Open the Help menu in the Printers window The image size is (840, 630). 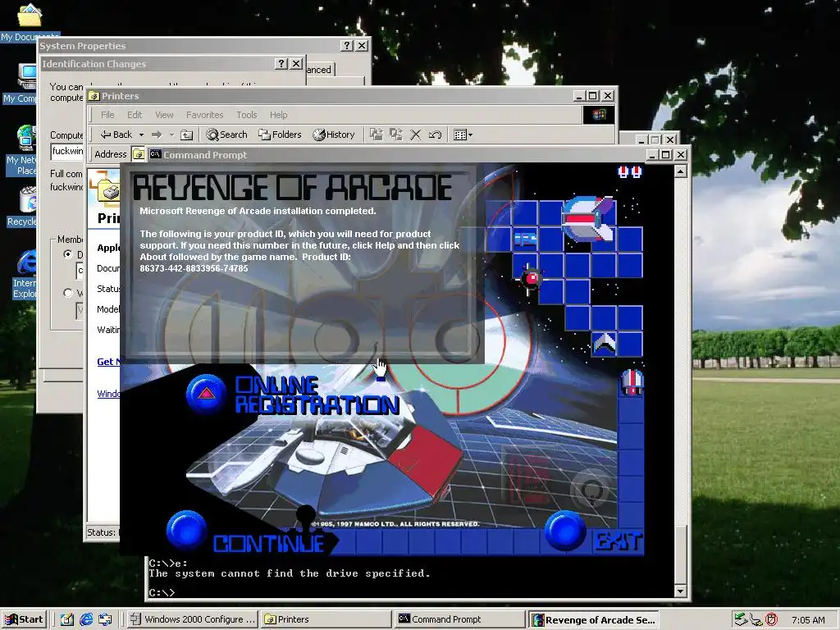click(x=279, y=115)
